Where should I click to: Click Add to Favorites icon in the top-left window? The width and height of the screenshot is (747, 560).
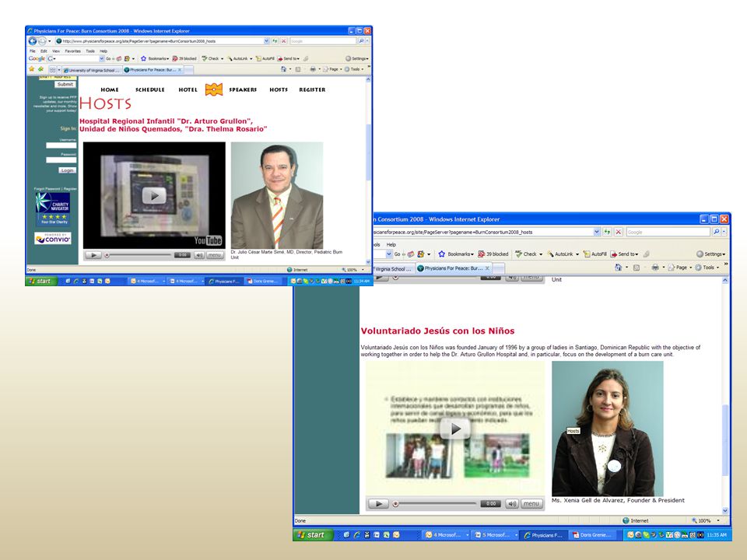(41, 69)
